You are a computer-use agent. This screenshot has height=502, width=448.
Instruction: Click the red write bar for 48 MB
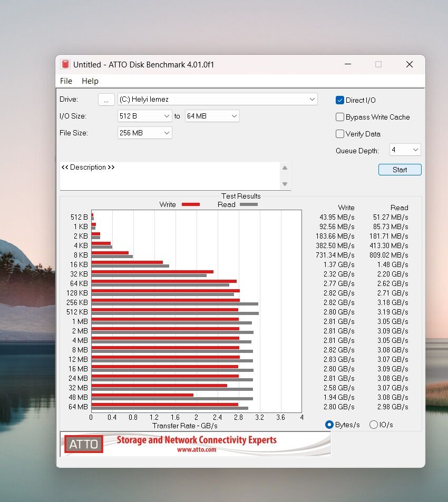tap(142, 395)
